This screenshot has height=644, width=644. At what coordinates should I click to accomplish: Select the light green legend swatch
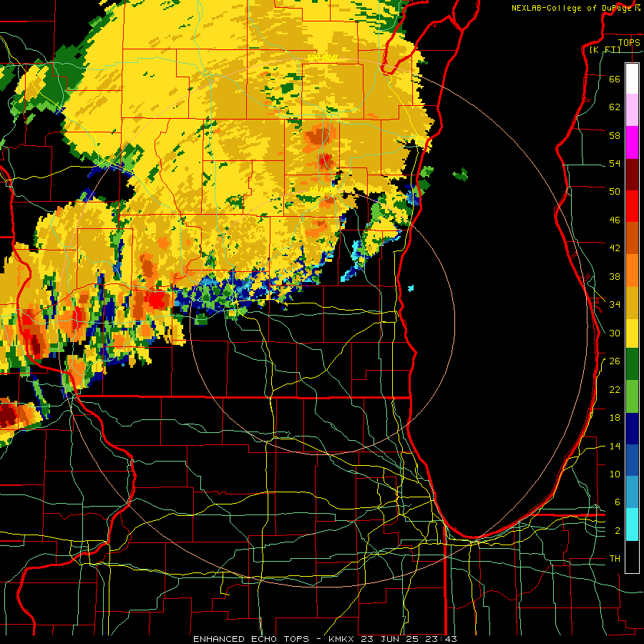632,396
